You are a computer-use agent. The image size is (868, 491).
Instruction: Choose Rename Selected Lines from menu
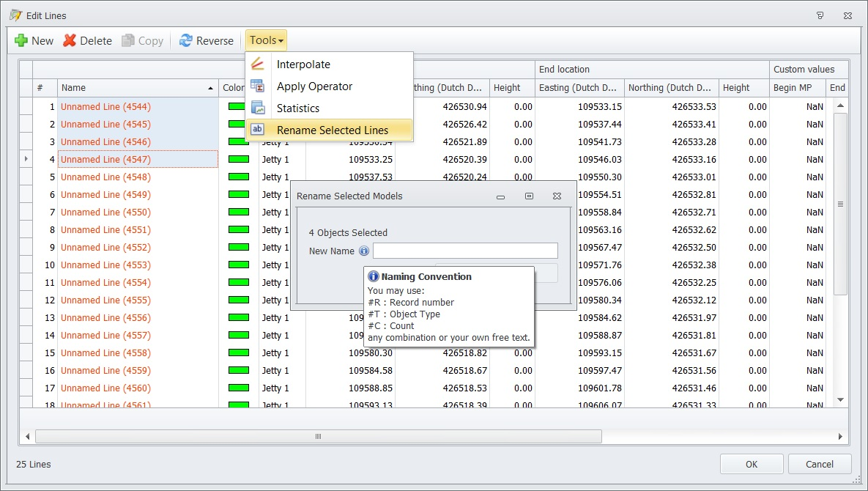(333, 130)
